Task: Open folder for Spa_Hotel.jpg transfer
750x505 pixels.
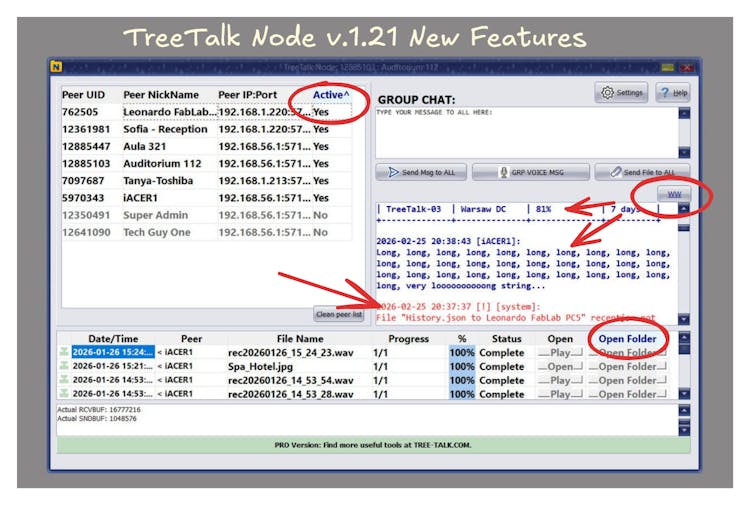Action: tap(627, 366)
